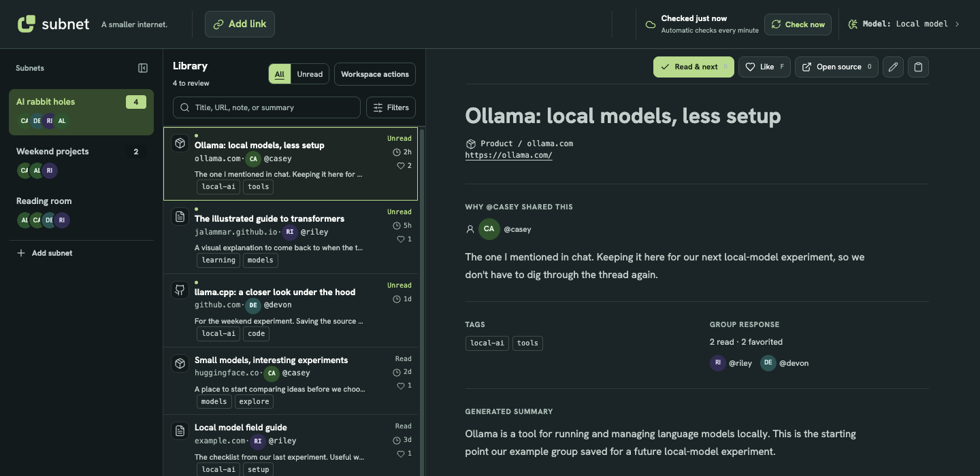Click the Check now button
Viewport: 980px width, 476px height.
click(x=798, y=24)
